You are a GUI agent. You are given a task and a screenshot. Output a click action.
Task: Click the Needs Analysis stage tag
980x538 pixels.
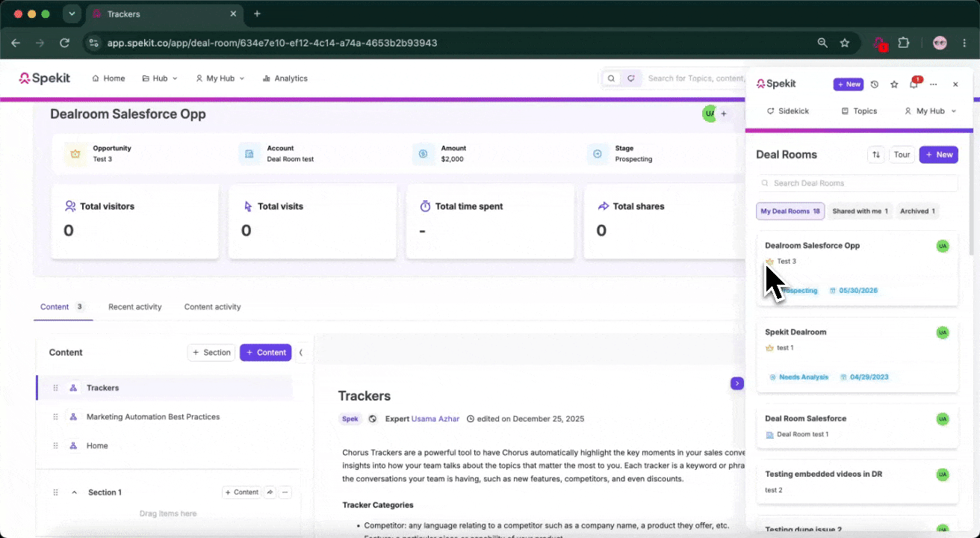[799, 377]
